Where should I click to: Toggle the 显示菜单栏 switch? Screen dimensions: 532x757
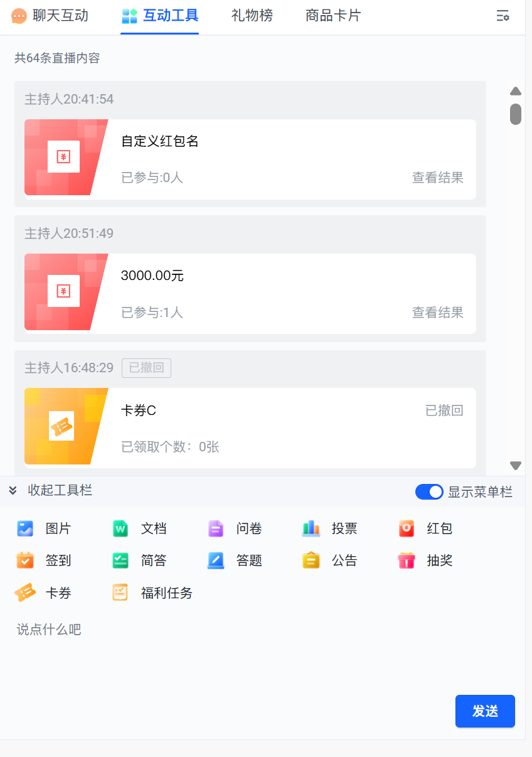click(x=429, y=492)
